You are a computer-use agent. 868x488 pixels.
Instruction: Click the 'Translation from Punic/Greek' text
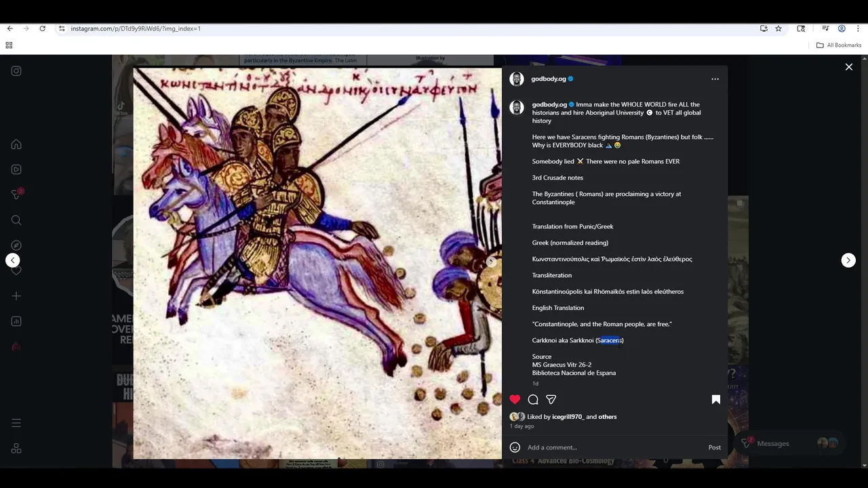(x=572, y=226)
